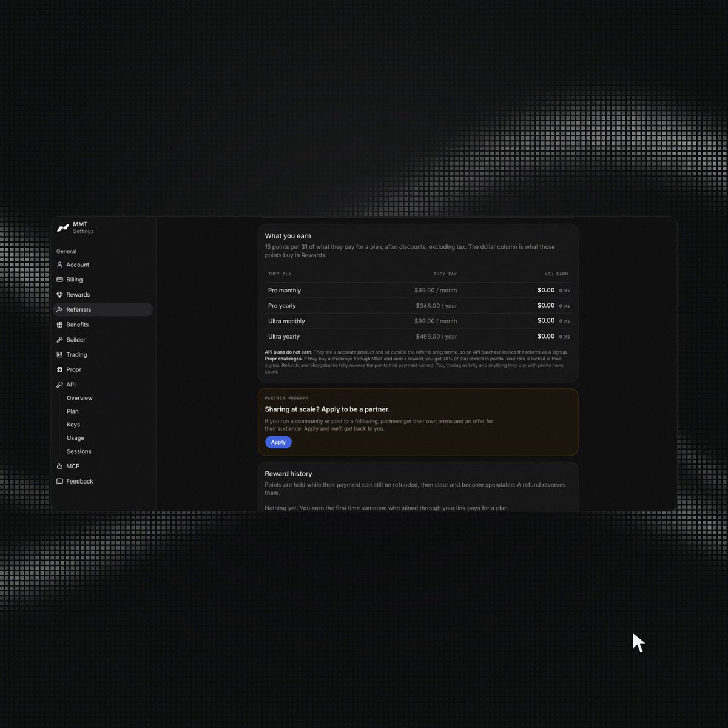The image size is (728, 728).
Task: Go to the API Plan page
Action: pos(72,411)
